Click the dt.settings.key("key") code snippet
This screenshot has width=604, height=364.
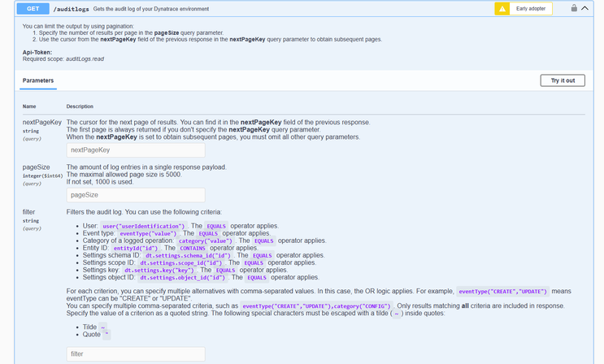[169, 271]
